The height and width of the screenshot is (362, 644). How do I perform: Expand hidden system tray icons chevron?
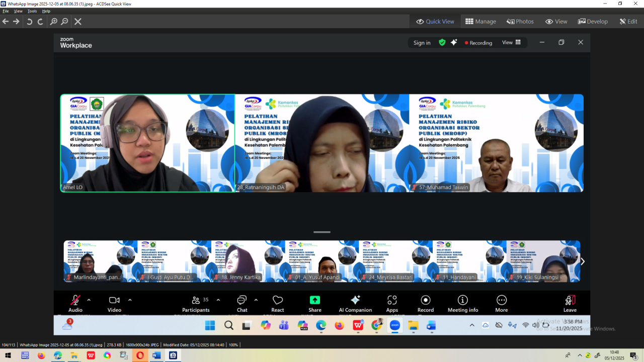(x=579, y=355)
